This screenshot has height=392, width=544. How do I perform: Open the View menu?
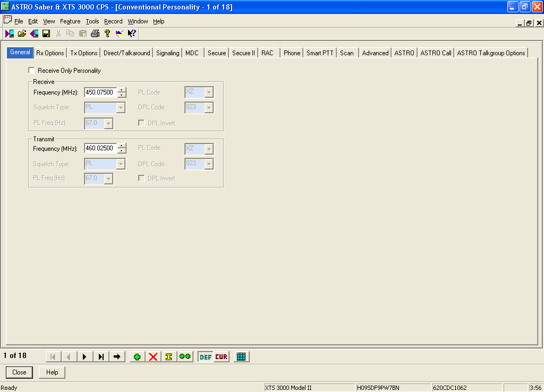pos(49,21)
